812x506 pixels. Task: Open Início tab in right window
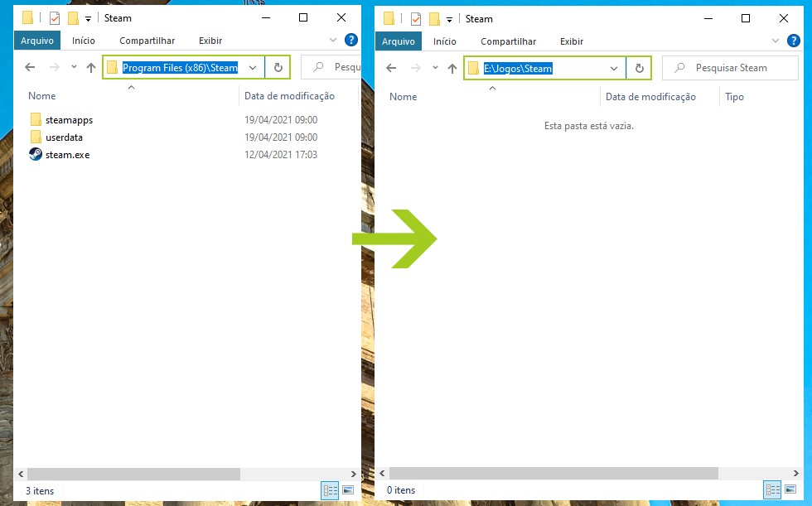coord(445,41)
